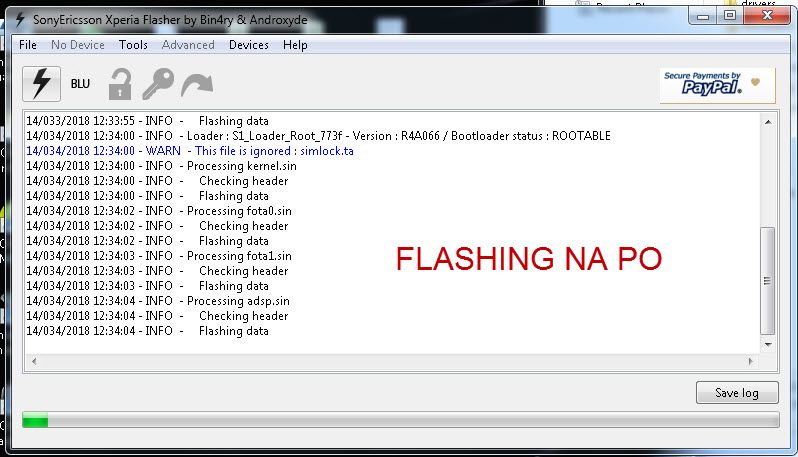798x457 pixels.
Task: Open the Tools menu
Action: pyautogui.click(x=133, y=45)
